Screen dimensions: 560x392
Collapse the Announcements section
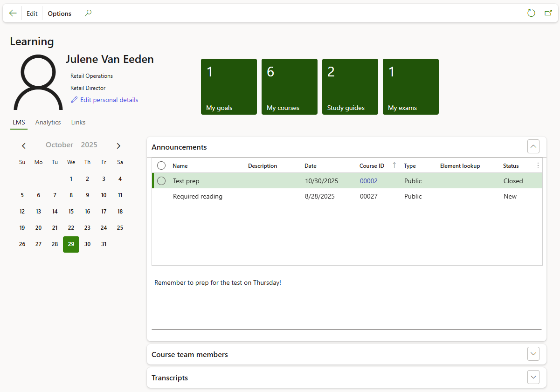pyautogui.click(x=533, y=146)
